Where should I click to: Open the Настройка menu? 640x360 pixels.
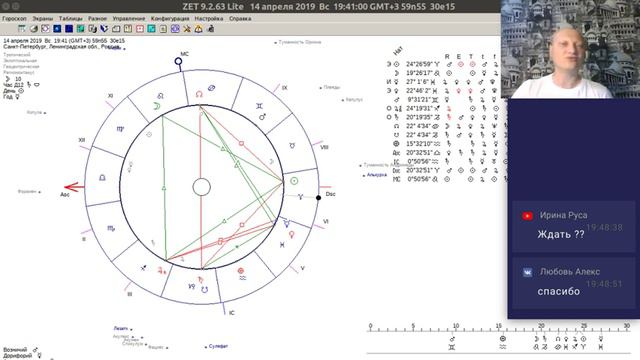tap(209, 18)
